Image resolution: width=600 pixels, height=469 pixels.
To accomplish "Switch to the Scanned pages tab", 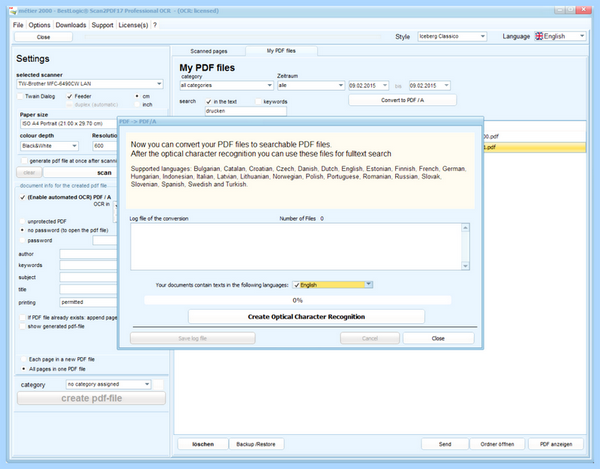I will click(x=209, y=51).
